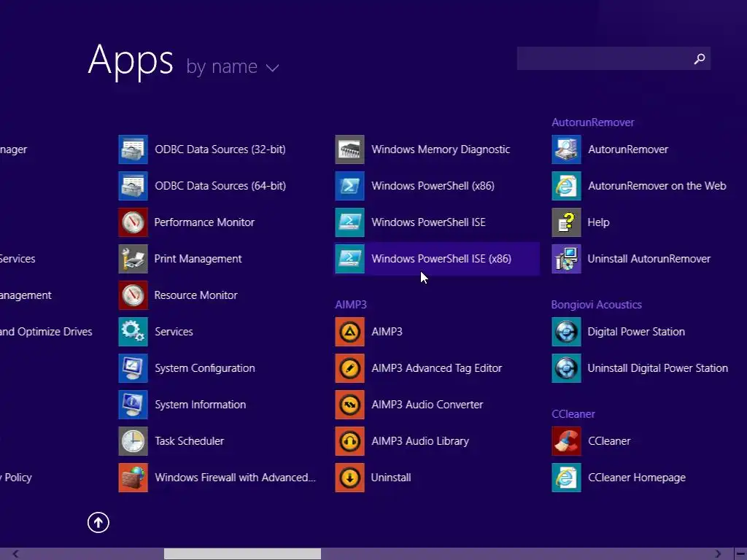This screenshot has width=747, height=560.
Task: Open Services gear icon
Action: click(133, 332)
